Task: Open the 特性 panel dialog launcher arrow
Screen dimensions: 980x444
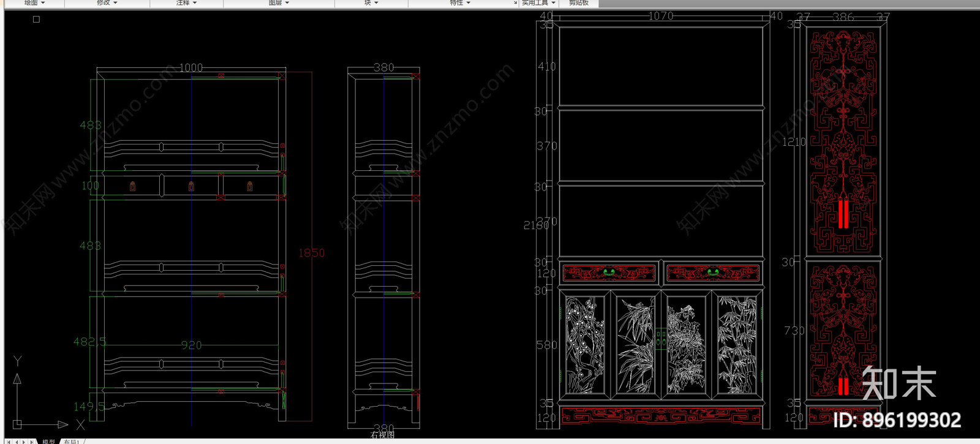Action: 515,4
